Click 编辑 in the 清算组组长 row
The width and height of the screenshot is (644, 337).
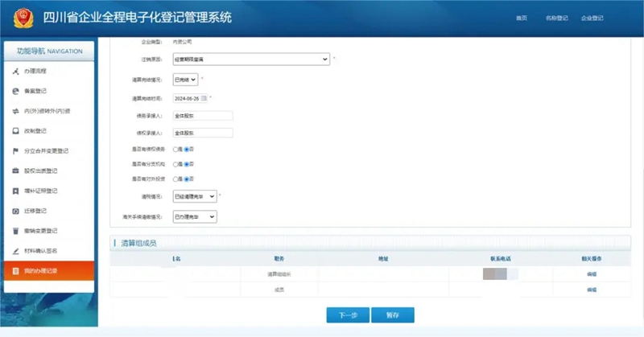(592, 274)
